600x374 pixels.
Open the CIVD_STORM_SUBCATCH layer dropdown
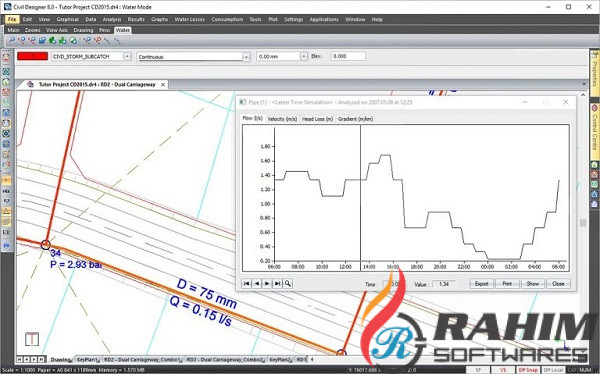[x=127, y=56]
